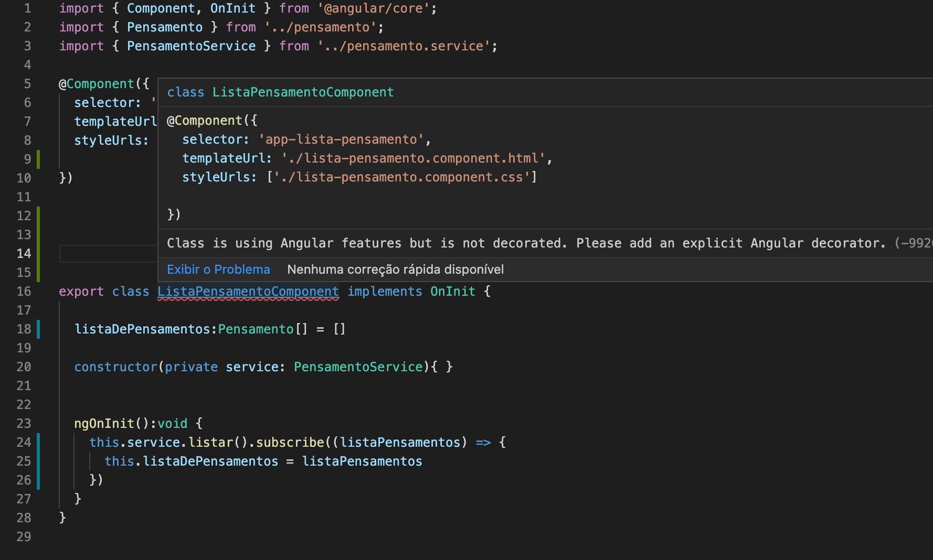933x560 pixels.
Task: Click the 'Exibir o Problema' link
Action: click(218, 270)
